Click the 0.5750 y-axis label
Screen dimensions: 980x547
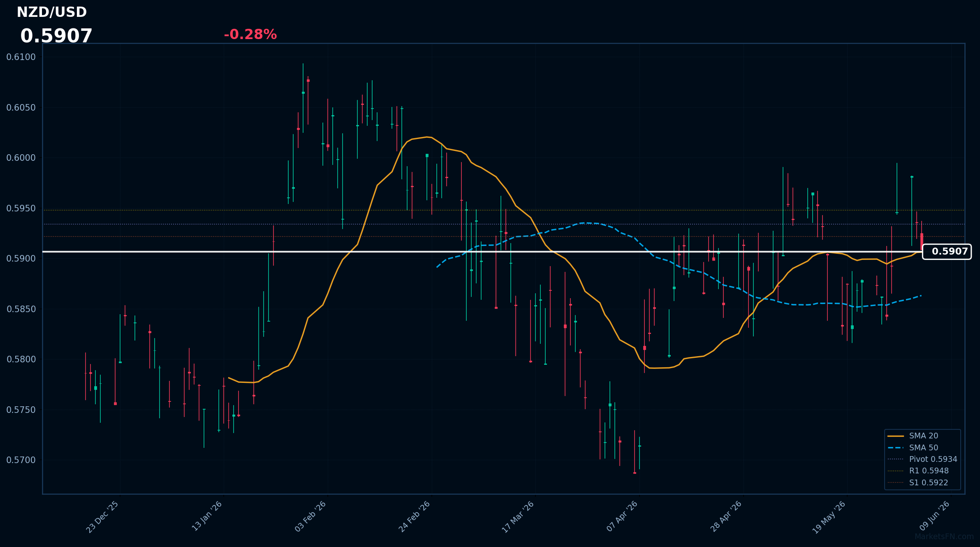point(21,410)
